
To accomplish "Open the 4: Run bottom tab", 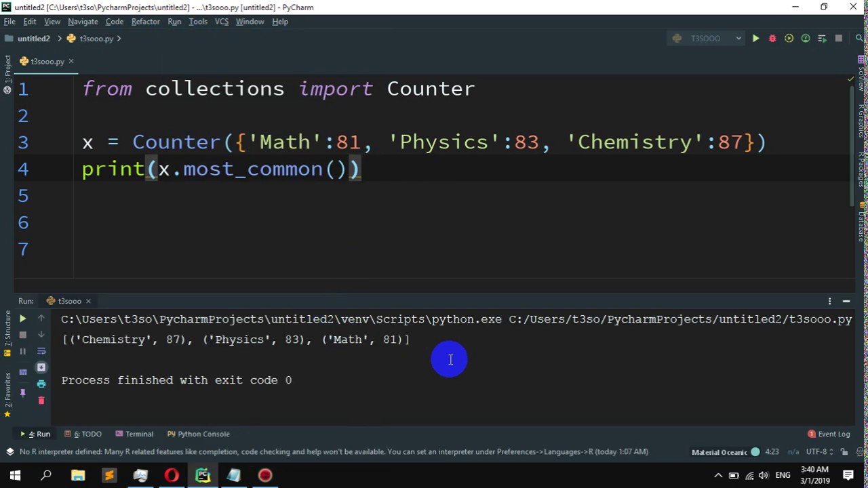I will [35, 434].
